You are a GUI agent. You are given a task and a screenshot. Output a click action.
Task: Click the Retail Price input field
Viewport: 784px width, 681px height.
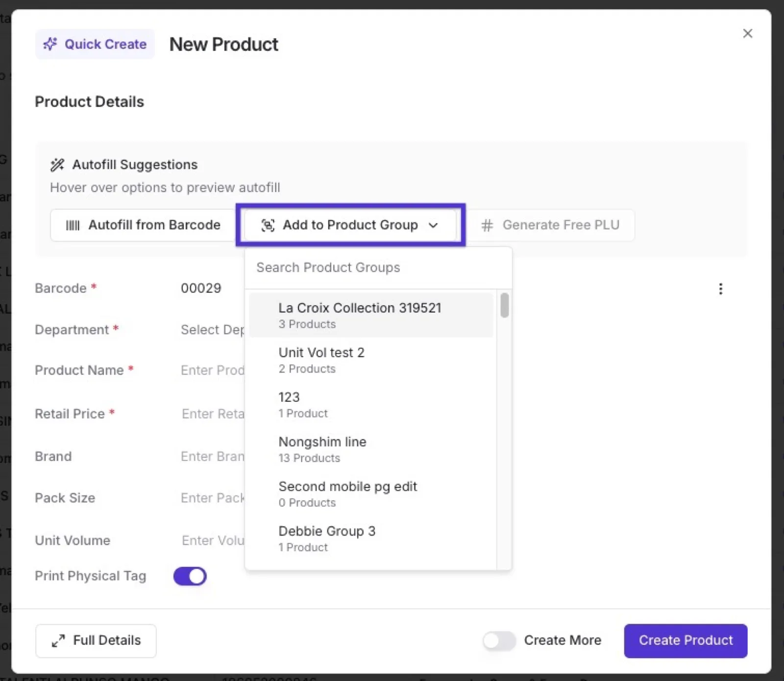(x=213, y=414)
